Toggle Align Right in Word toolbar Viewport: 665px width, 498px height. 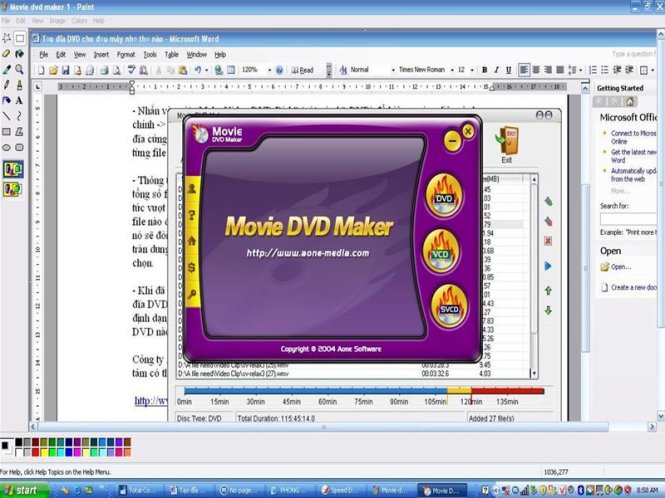[x=548, y=70]
